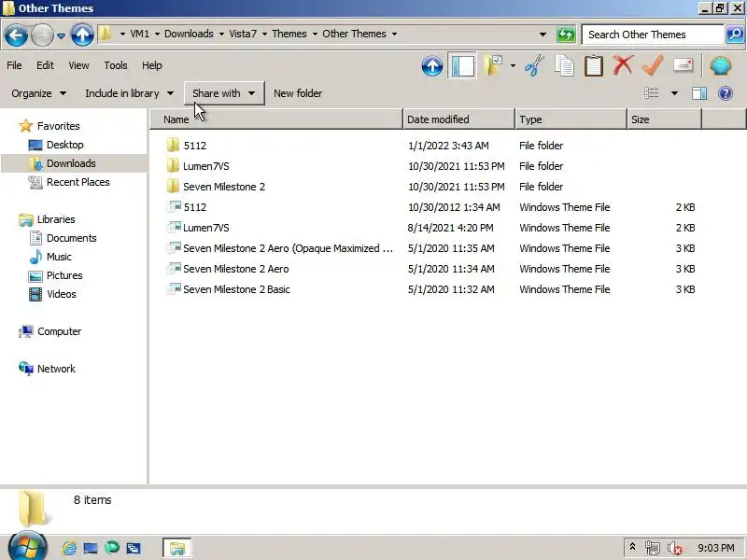Viewport: 747px width, 560px height.
Task: Open the Tools menu
Action: (x=116, y=65)
